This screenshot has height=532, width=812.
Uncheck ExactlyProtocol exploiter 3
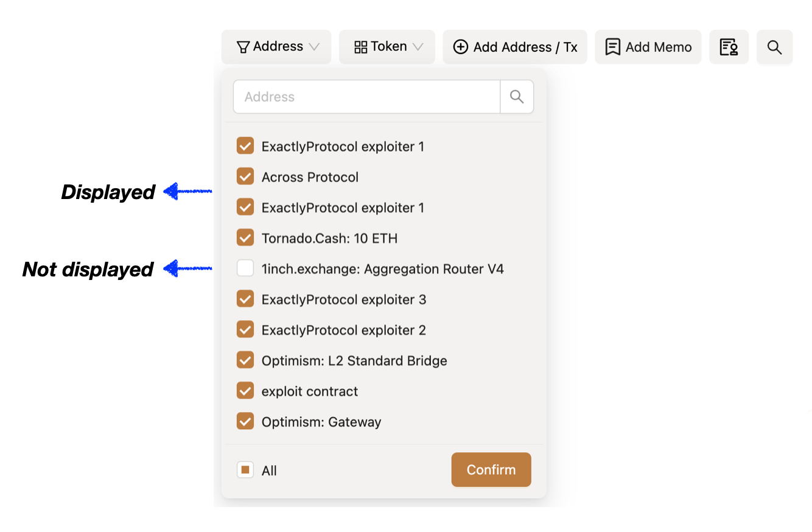tap(245, 299)
